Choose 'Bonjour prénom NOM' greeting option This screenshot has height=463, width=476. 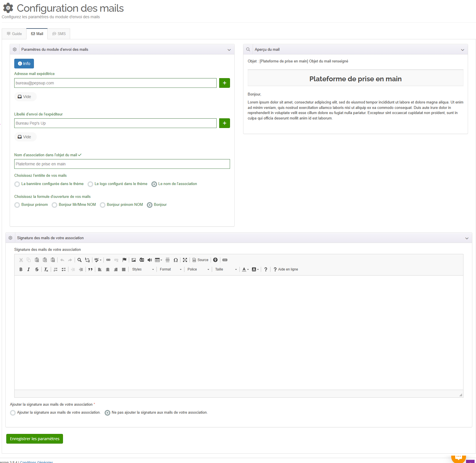coord(103,205)
